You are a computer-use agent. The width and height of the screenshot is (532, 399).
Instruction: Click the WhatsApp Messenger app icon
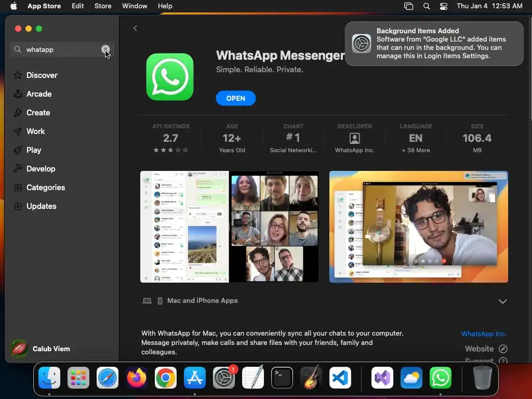tap(170, 77)
